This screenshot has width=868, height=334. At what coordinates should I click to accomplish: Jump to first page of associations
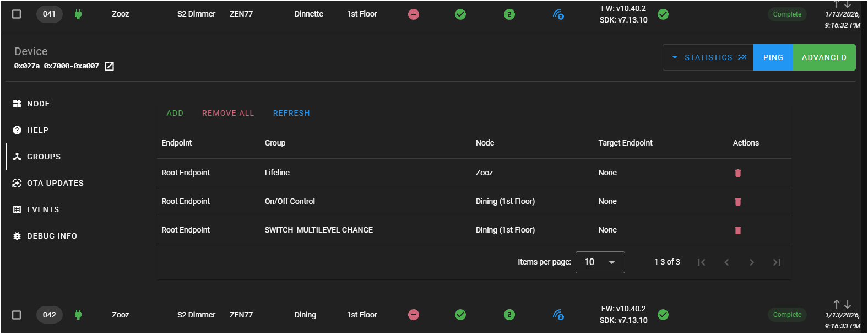point(701,262)
